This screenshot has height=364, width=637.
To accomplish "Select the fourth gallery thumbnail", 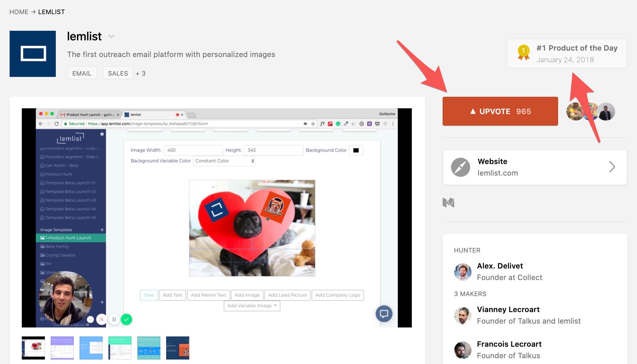I will click(120, 348).
